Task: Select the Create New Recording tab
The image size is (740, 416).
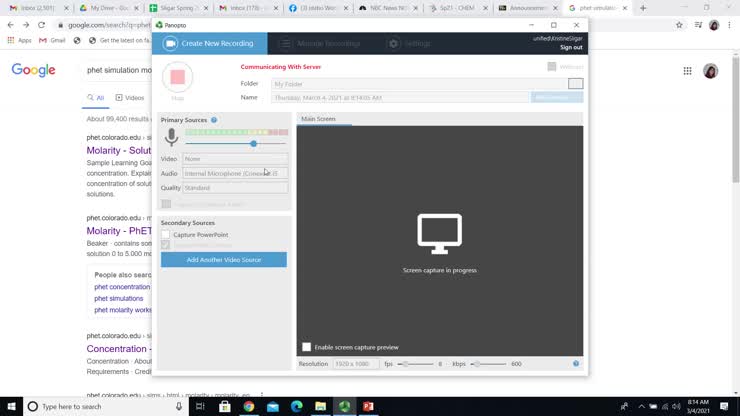Action: point(210,44)
